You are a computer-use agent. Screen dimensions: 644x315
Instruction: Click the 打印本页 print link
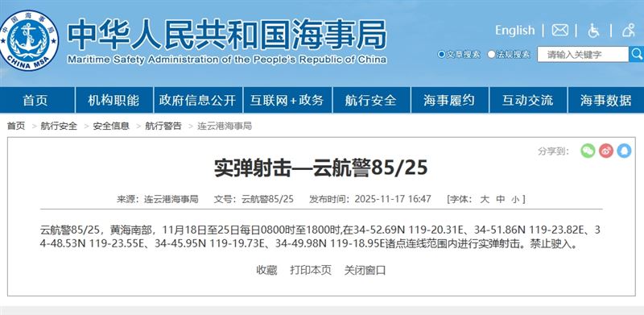(x=311, y=270)
